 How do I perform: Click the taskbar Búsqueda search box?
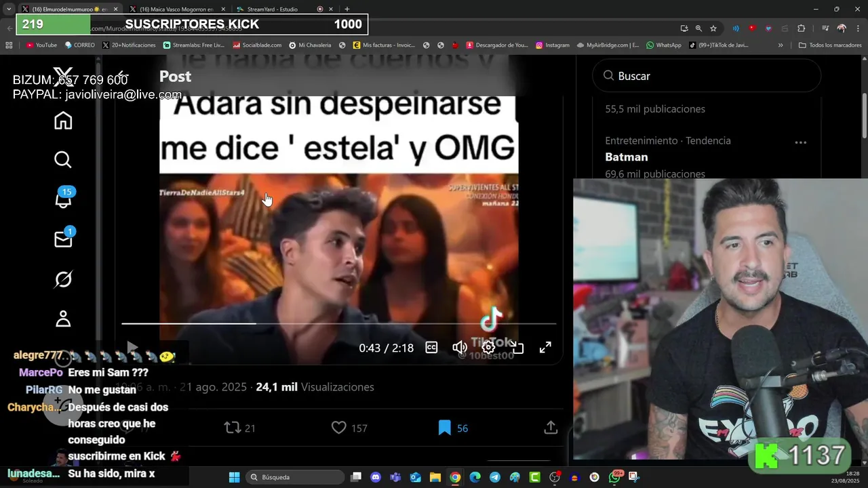click(295, 477)
